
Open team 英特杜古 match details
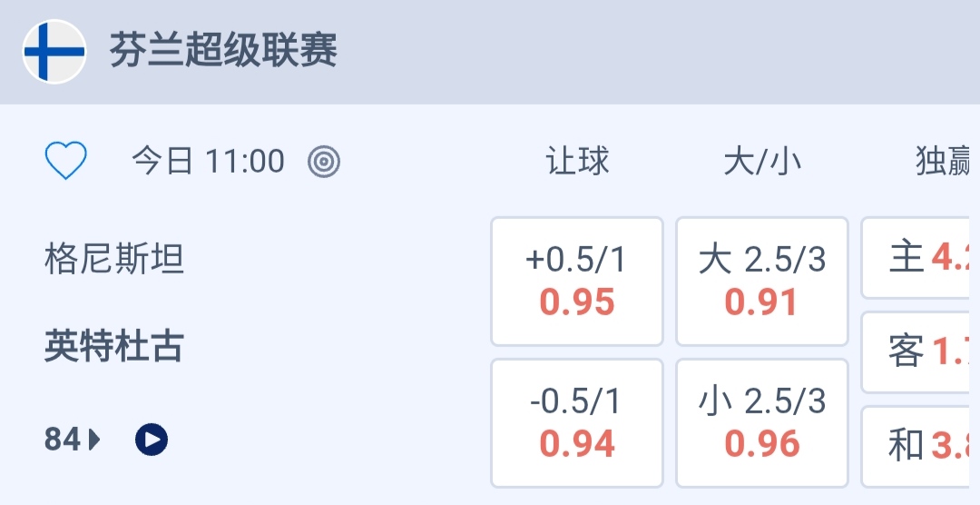[x=114, y=346]
